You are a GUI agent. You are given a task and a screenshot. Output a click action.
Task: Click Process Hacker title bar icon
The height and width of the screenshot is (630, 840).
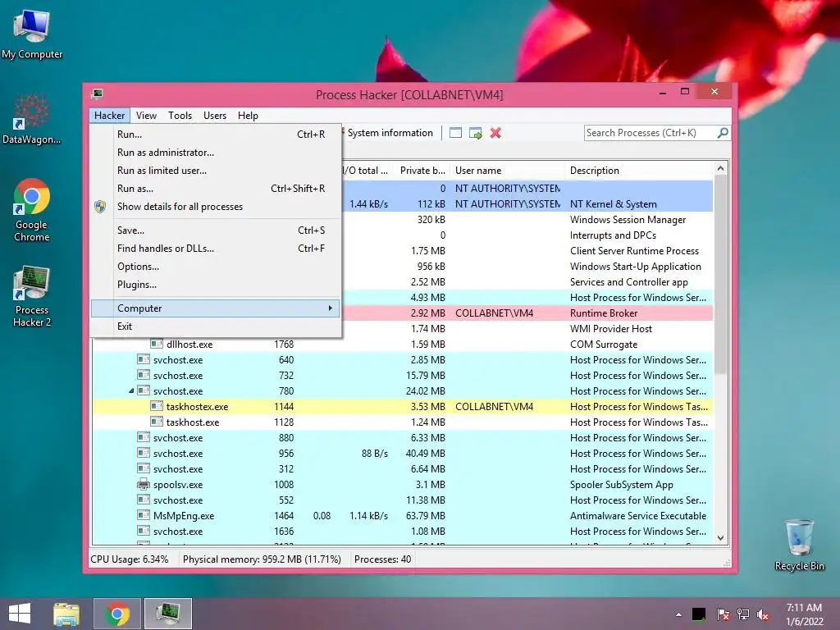pyautogui.click(x=97, y=94)
